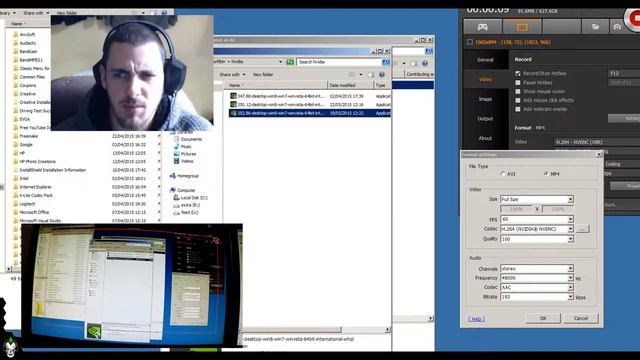Click the screenshot camera icon in Bandicam
Image resolution: width=640 pixels, height=360 pixels.
[617, 27]
